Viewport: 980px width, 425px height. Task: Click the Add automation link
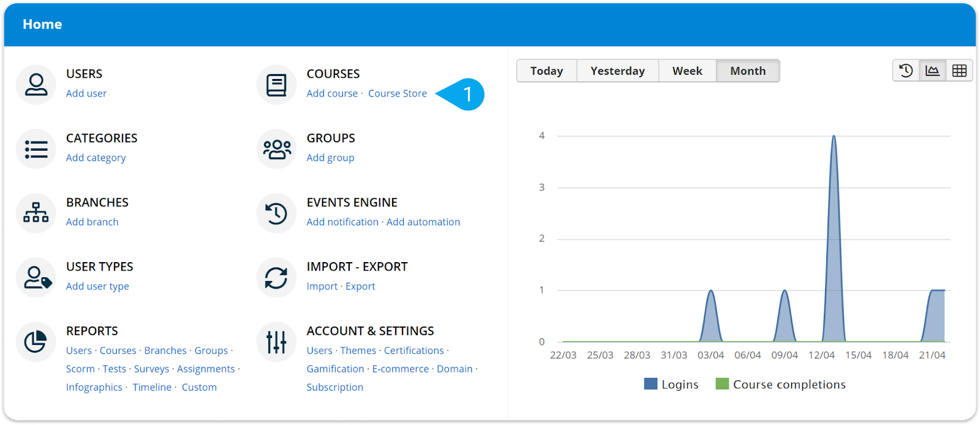423,222
